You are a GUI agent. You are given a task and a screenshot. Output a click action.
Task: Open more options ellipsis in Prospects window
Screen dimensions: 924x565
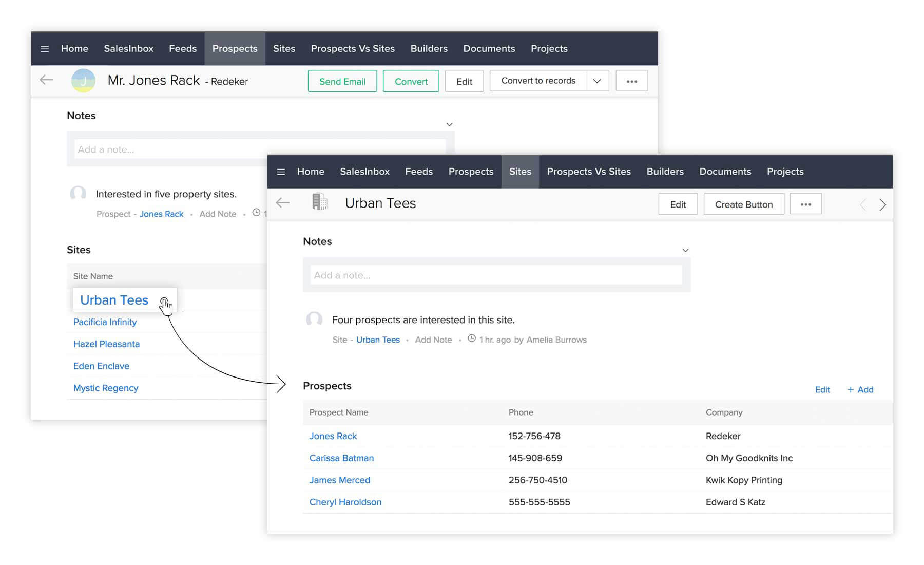(632, 81)
